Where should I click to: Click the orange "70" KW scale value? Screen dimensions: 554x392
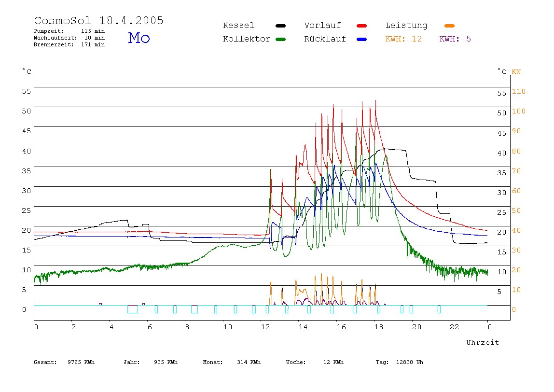click(x=516, y=171)
